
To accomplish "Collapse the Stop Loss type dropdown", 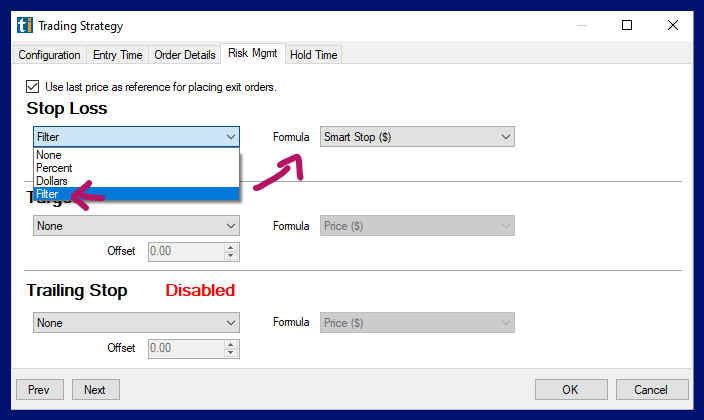I will pyautogui.click(x=230, y=137).
